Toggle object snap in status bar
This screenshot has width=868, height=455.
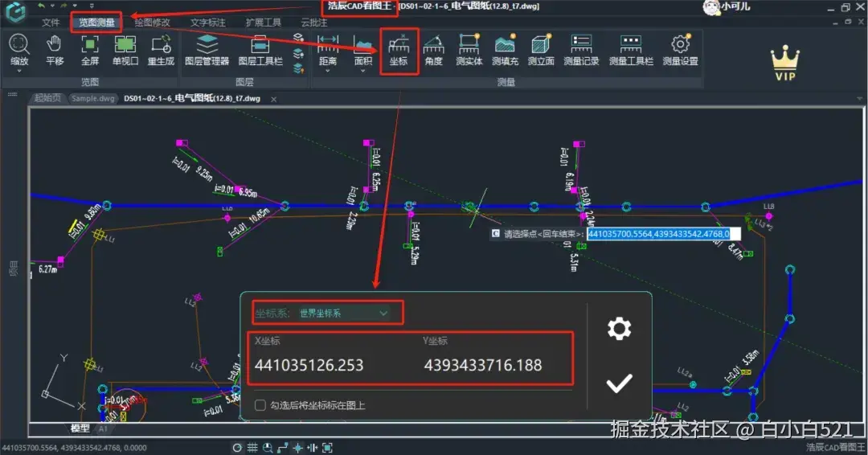click(298, 448)
